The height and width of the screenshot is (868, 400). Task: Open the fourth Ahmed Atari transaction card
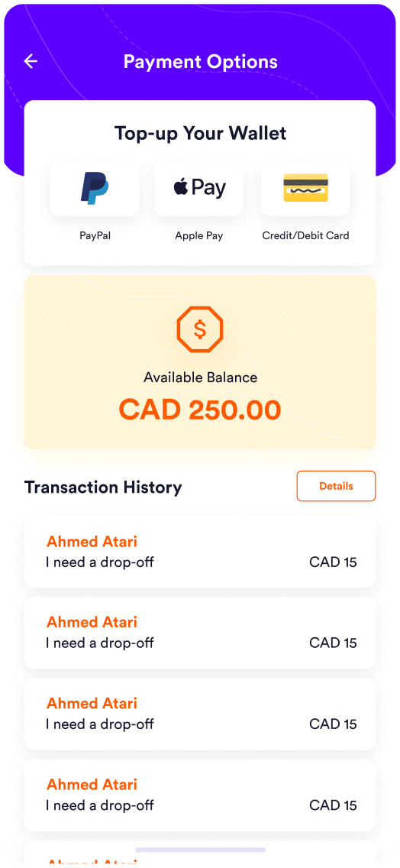point(200,796)
